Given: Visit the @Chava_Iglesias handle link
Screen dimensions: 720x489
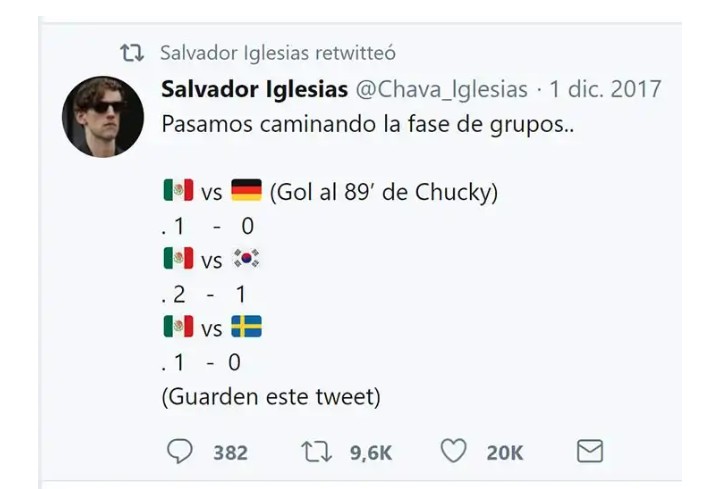Looking at the screenshot, I should pyautogui.click(x=441, y=89).
